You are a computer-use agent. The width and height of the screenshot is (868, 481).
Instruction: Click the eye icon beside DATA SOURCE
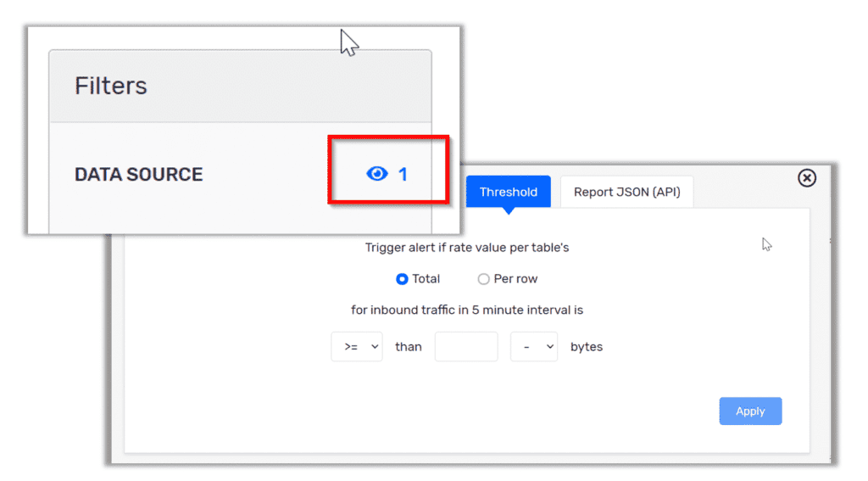click(x=377, y=174)
